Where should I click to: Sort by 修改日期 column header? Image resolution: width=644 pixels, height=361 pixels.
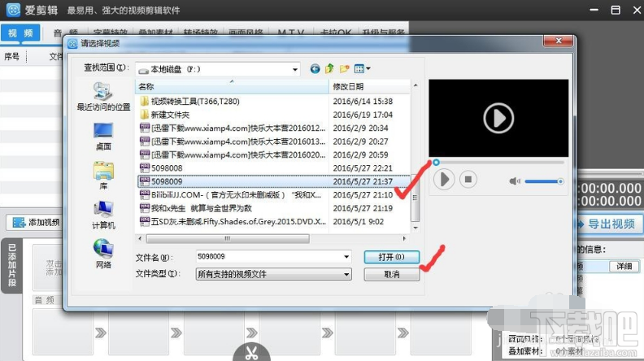[369, 87]
